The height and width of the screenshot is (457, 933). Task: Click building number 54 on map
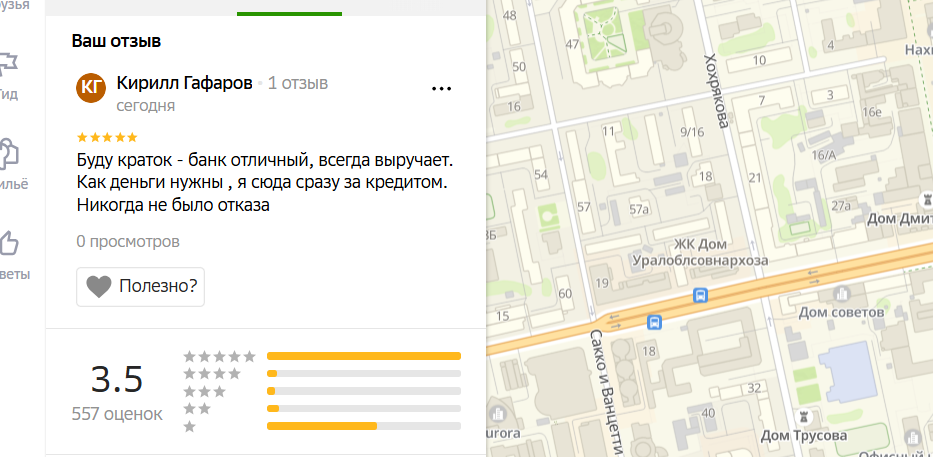(x=541, y=174)
